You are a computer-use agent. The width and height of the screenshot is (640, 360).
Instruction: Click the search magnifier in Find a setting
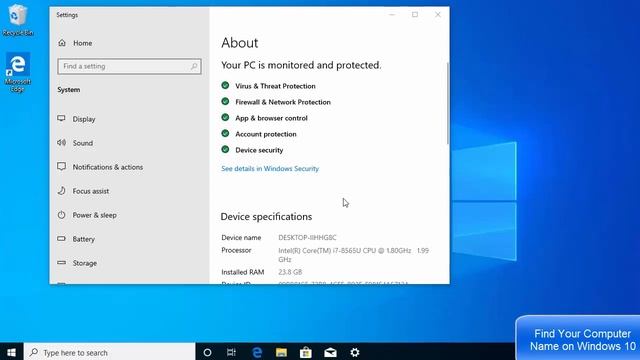[x=194, y=66]
